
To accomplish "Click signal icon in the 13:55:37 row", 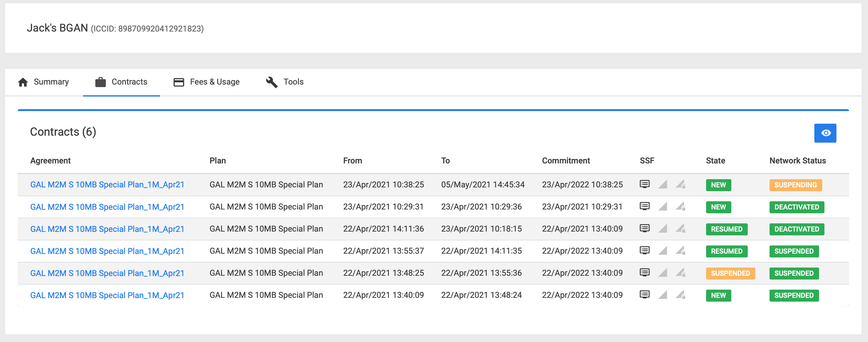I will pyautogui.click(x=663, y=251).
